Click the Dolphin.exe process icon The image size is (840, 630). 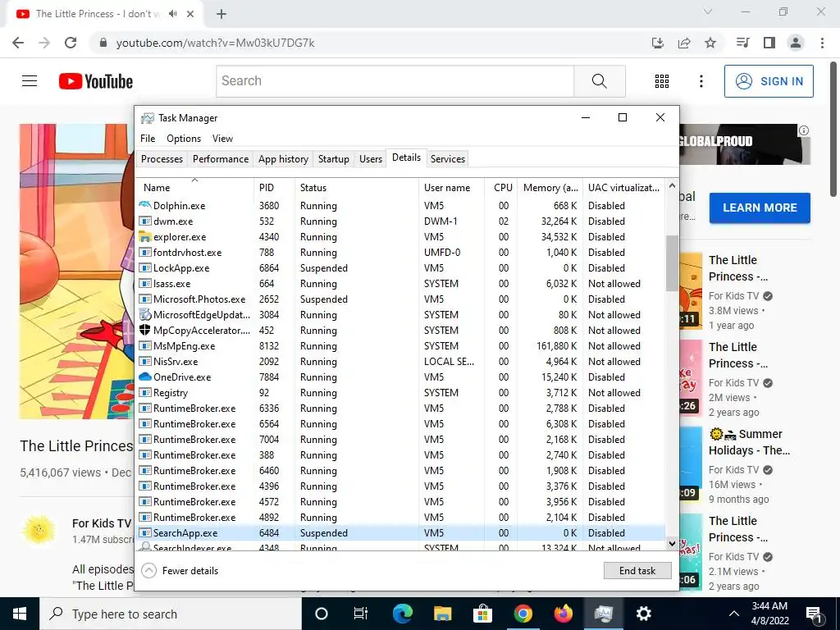click(x=144, y=205)
